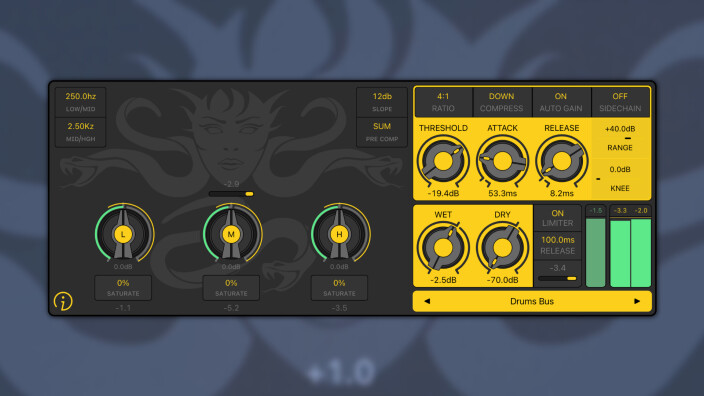Open the info icon
The height and width of the screenshot is (396, 704).
63,301
